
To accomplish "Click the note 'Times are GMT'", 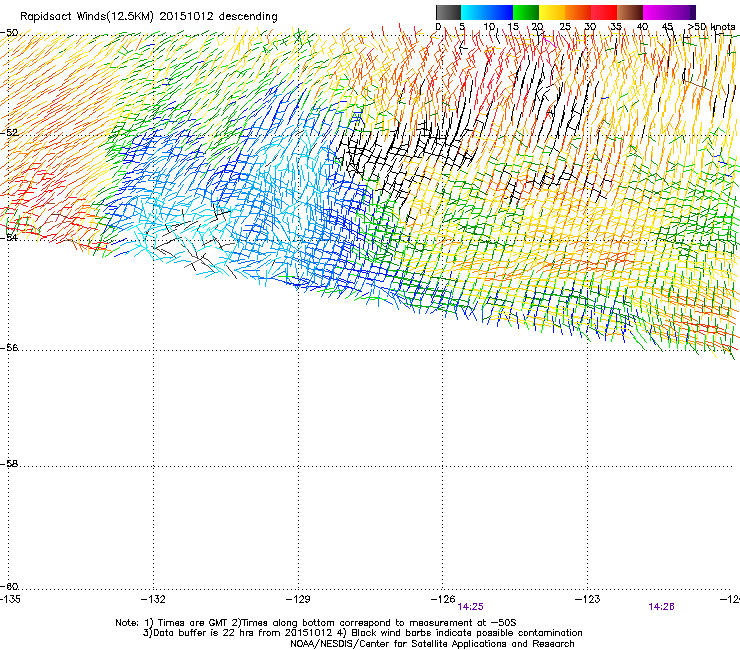I will click(x=192, y=623).
